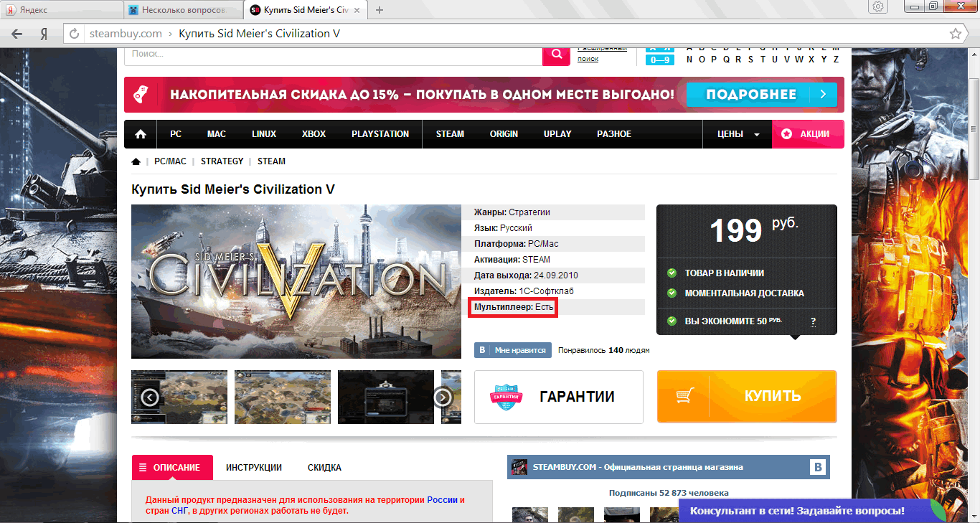This screenshot has width=980, height=523.
Task: Click the ГАРАНТИИ button
Action: (x=559, y=397)
